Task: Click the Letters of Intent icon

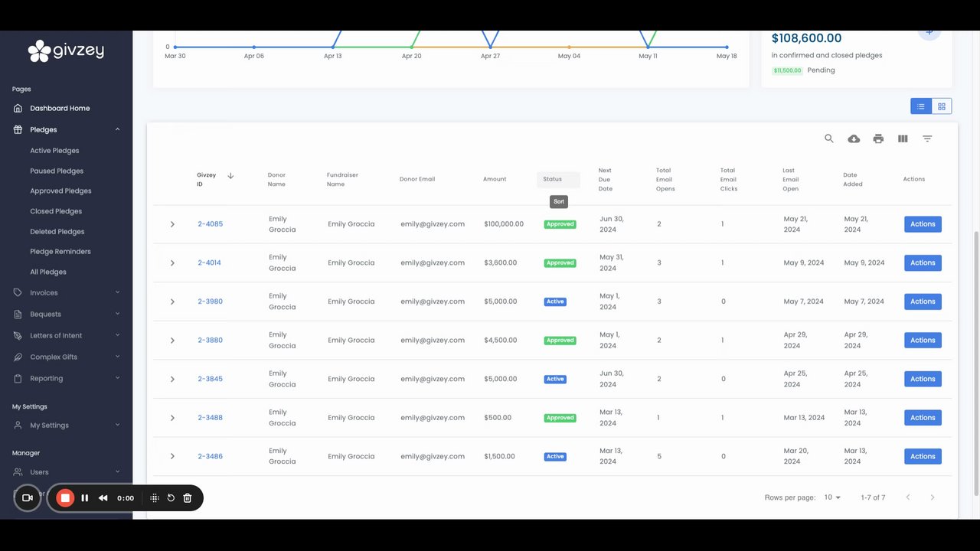Action: [x=18, y=335]
